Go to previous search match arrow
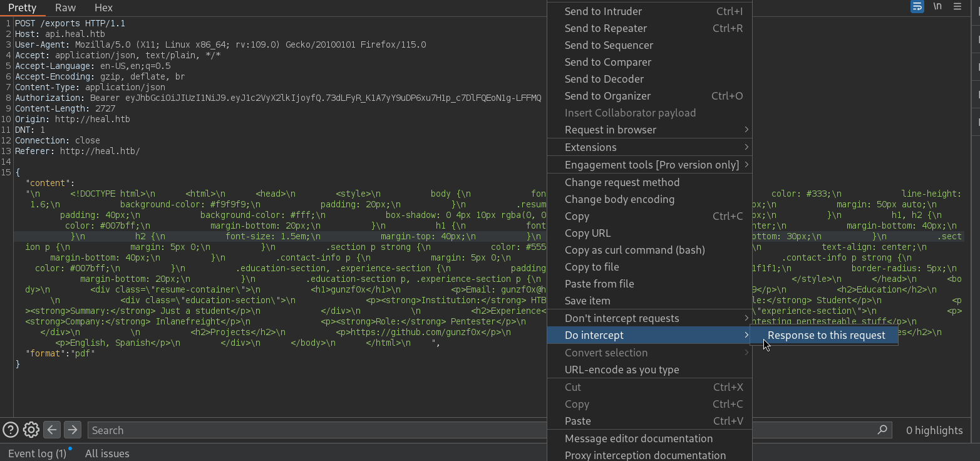The height and width of the screenshot is (461, 980). 52,430
